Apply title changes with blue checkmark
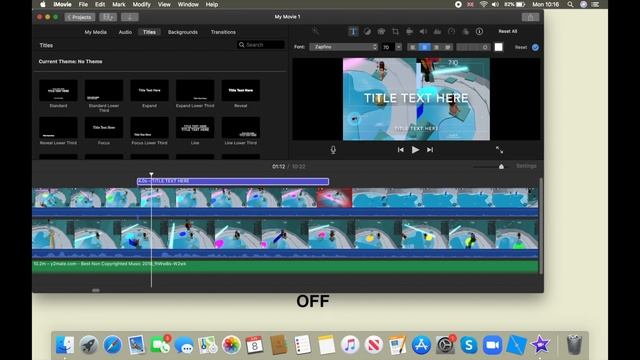This screenshot has height=360, width=640. click(535, 47)
